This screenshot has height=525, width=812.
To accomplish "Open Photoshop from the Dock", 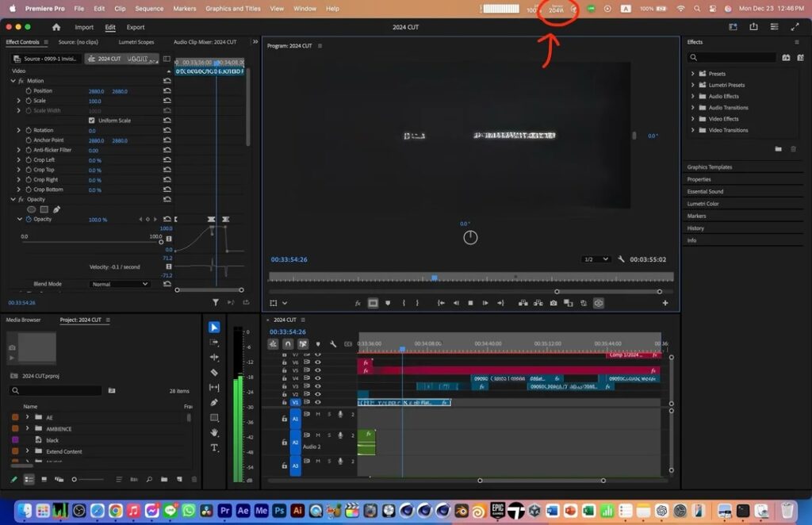I will 279,511.
